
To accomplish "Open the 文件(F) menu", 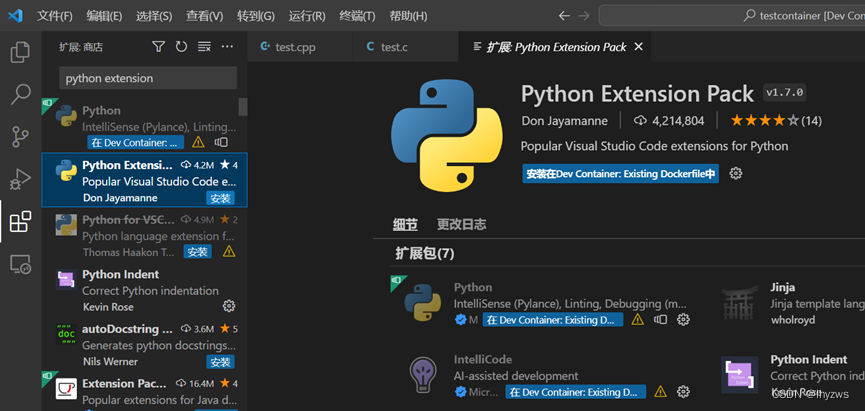I will [55, 16].
